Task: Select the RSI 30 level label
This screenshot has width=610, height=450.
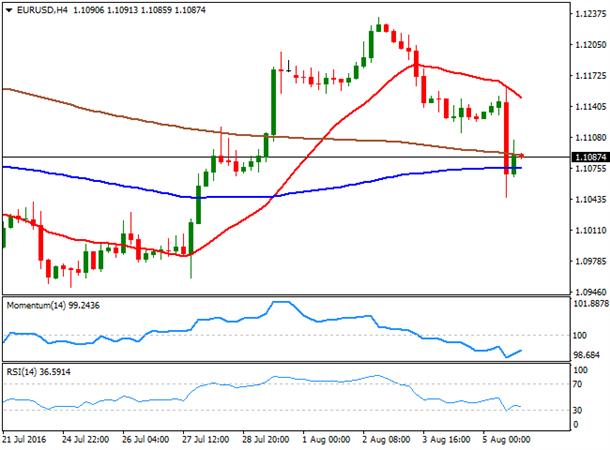Action: pyautogui.click(x=578, y=410)
